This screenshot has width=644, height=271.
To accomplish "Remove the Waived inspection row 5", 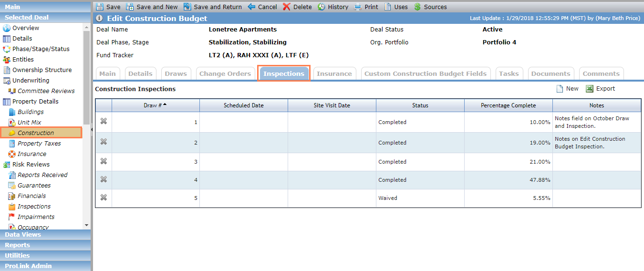I will [104, 198].
